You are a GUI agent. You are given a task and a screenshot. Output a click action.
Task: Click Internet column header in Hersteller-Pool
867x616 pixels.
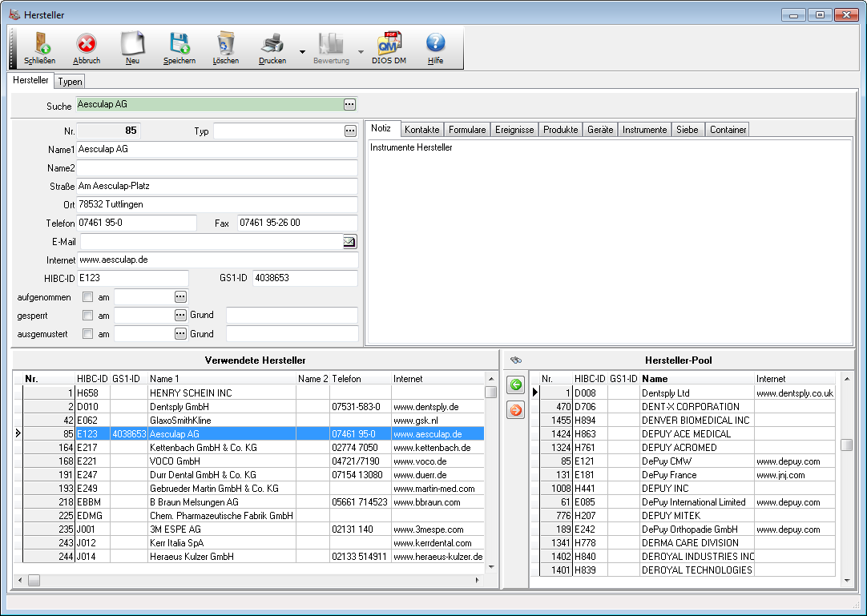point(795,379)
